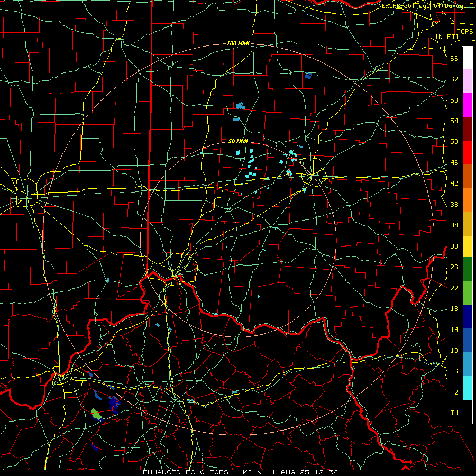Click the 50 legend tick label
Screen dimensions: 476x476
(x=454, y=142)
